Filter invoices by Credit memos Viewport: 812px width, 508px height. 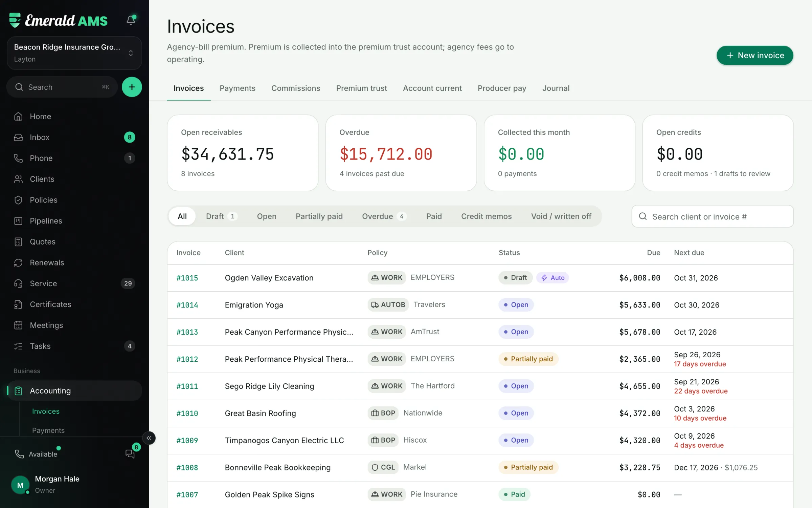486,216
